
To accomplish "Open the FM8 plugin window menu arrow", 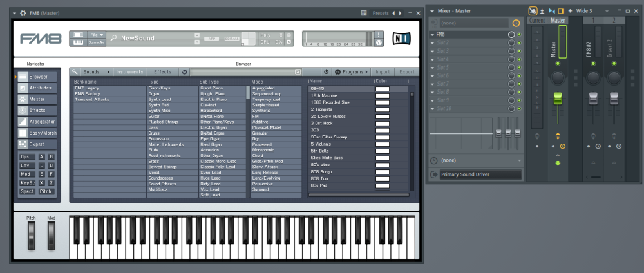I will (x=15, y=13).
